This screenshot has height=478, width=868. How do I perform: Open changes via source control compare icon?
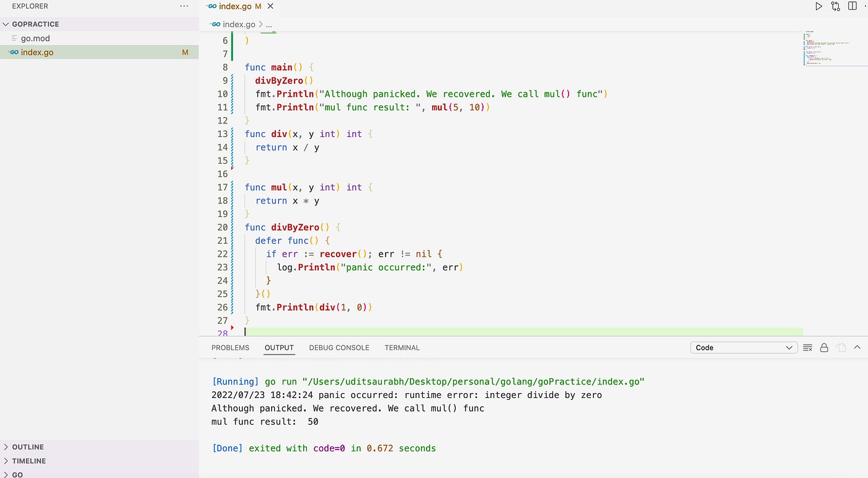[x=836, y=6]
